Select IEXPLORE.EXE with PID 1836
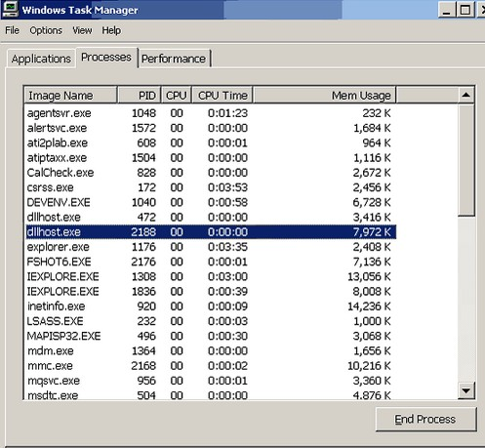Screen dimensions: 485x448 click(x=211, y=292)
